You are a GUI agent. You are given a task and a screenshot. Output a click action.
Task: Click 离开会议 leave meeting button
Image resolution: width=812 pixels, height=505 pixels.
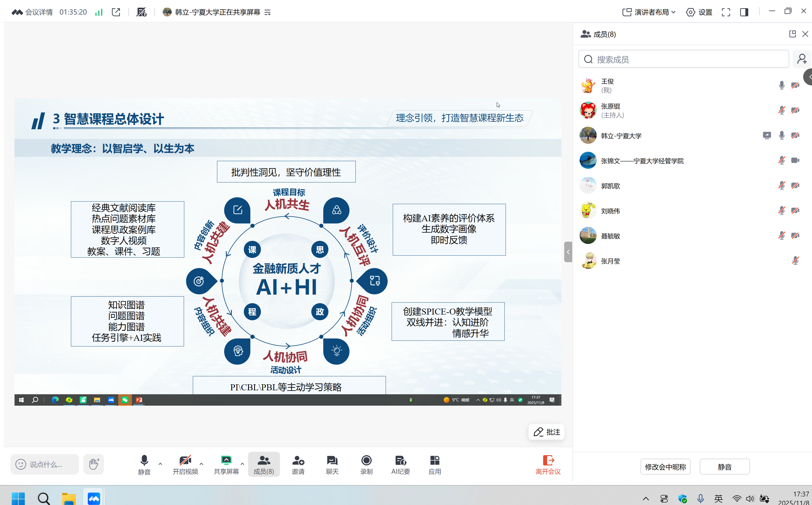[548, 464]
